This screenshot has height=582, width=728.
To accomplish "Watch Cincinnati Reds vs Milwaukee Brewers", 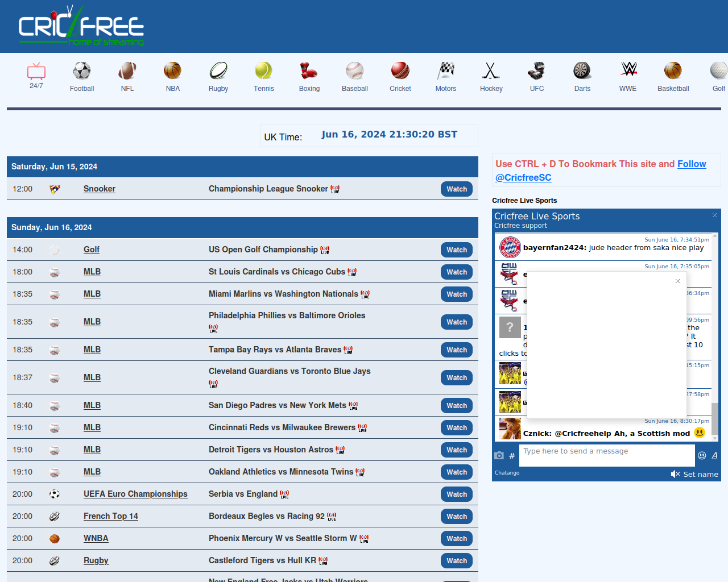I will tap(457, 428).
